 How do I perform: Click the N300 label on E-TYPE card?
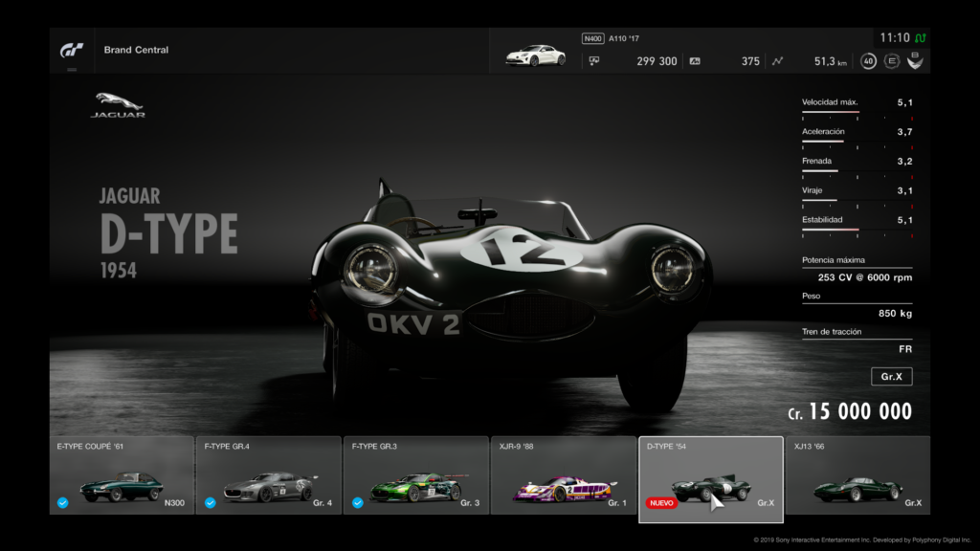coord(174,503)
